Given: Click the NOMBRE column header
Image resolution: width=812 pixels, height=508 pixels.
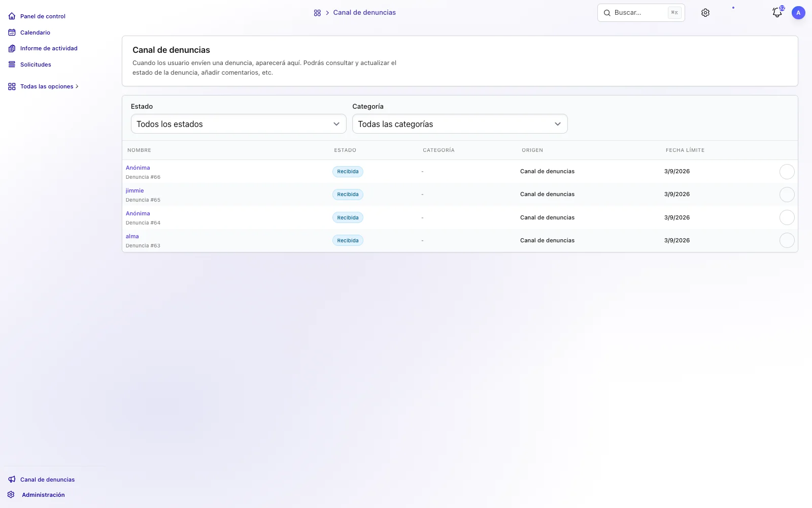Looking at the screenshot, I should [139, 150].
